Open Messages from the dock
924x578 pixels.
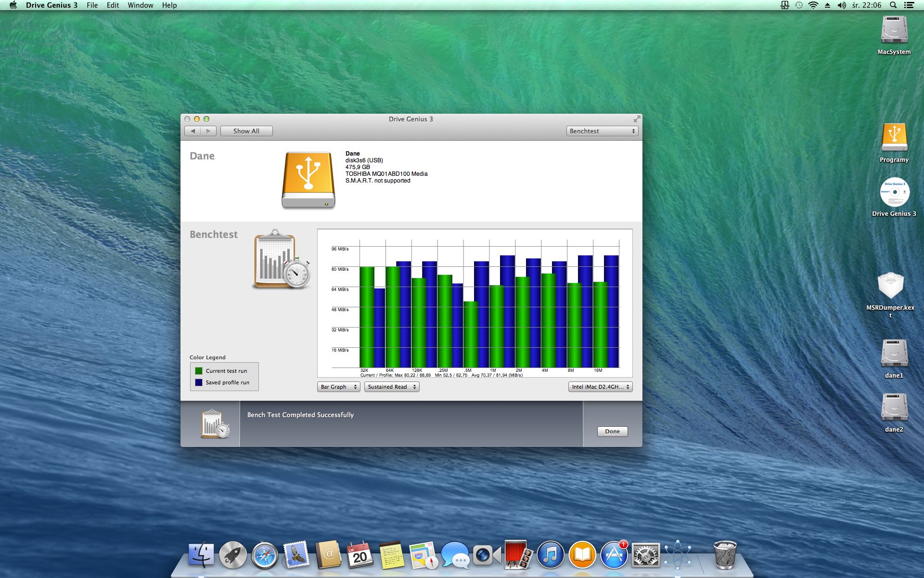(455, 555)
